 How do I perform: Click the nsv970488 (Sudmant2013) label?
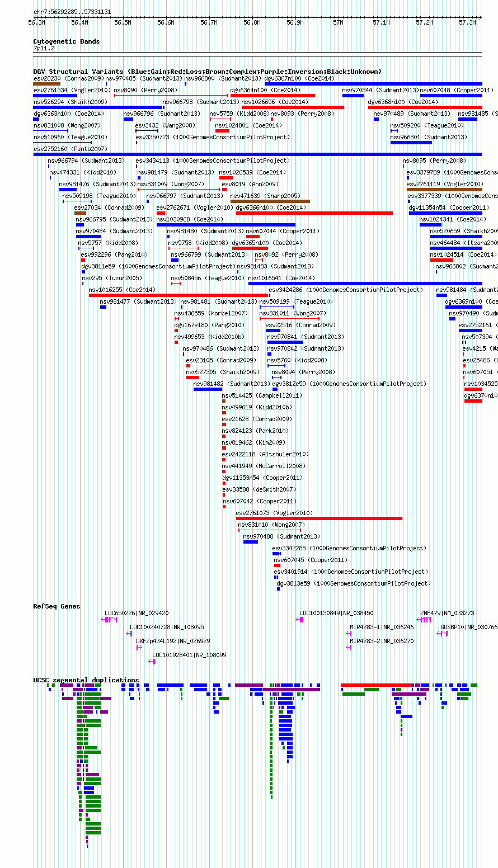[x=281, y=536]
